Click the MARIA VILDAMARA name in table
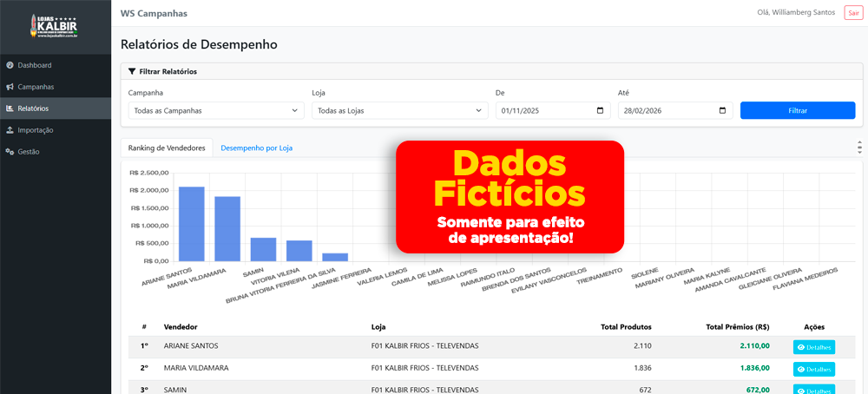This screenshot has width=868, height=394. pos(196,367)
